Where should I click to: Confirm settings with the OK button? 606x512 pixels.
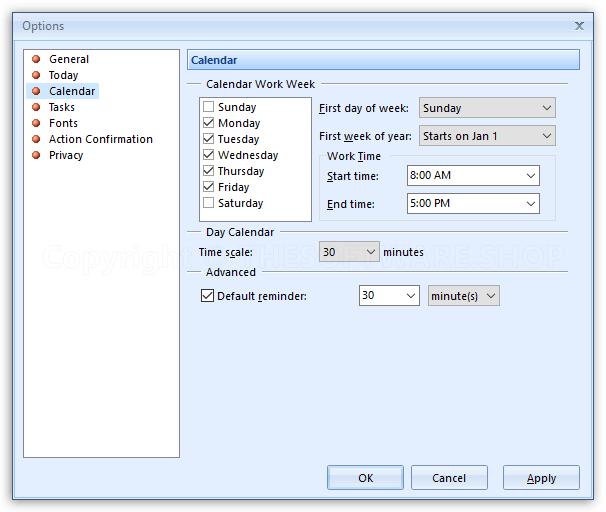[x=365, y=478]
